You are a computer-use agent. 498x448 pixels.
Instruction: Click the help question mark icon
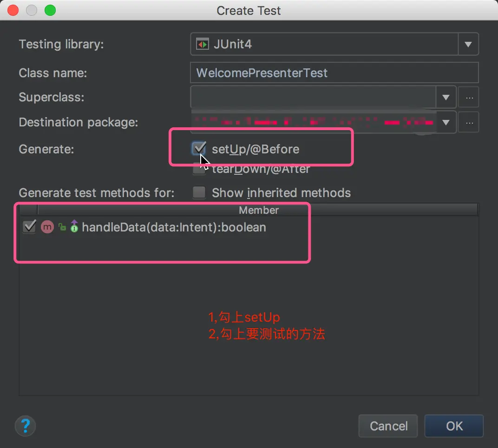coord(25,426)
